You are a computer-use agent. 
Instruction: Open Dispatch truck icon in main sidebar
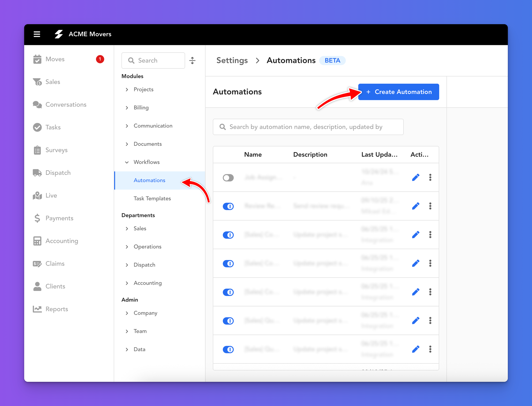pos(37,173)
